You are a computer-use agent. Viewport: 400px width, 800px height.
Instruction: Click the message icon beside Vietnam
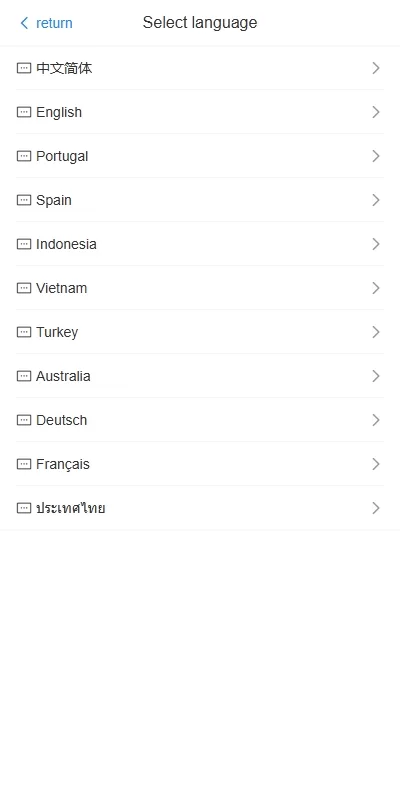pyautogui.click(x=24, y=288)
